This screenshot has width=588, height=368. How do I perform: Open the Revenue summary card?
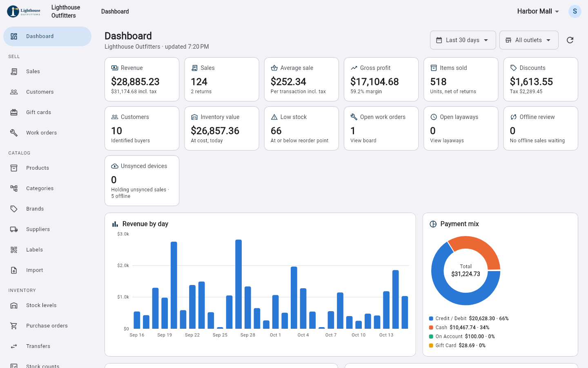[142, 79]
